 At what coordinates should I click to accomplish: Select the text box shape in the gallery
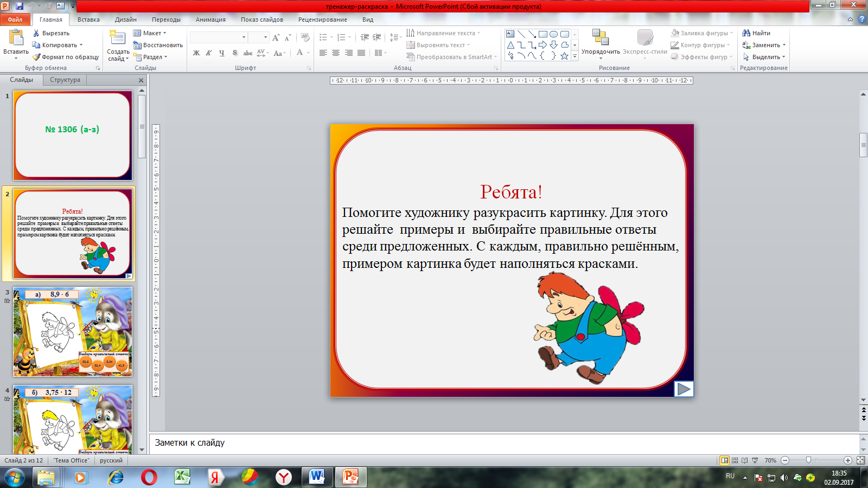(x=510, y=34)
